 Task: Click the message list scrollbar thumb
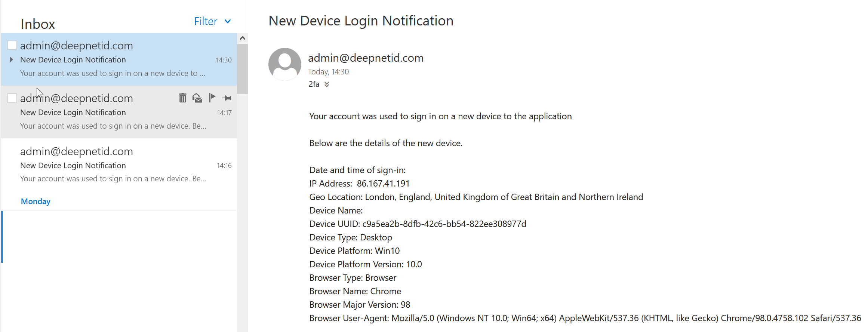[x=243, y=69]
